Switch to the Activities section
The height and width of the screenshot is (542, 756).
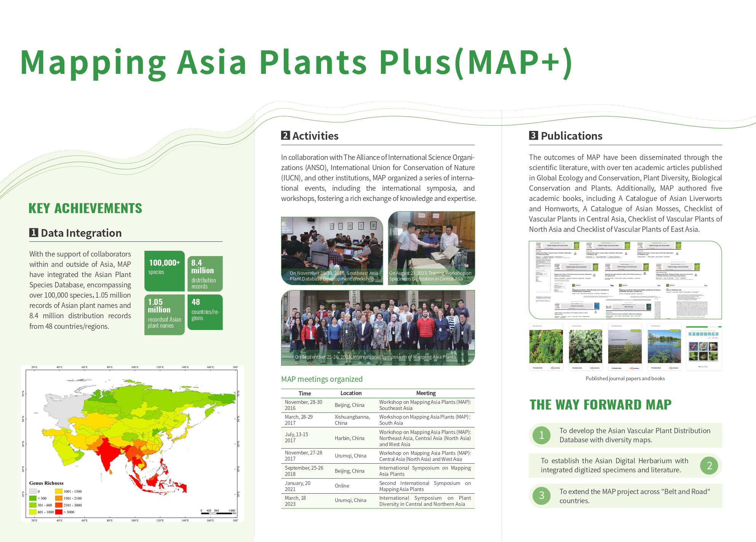pyautogui.click(x=315, y=135)
